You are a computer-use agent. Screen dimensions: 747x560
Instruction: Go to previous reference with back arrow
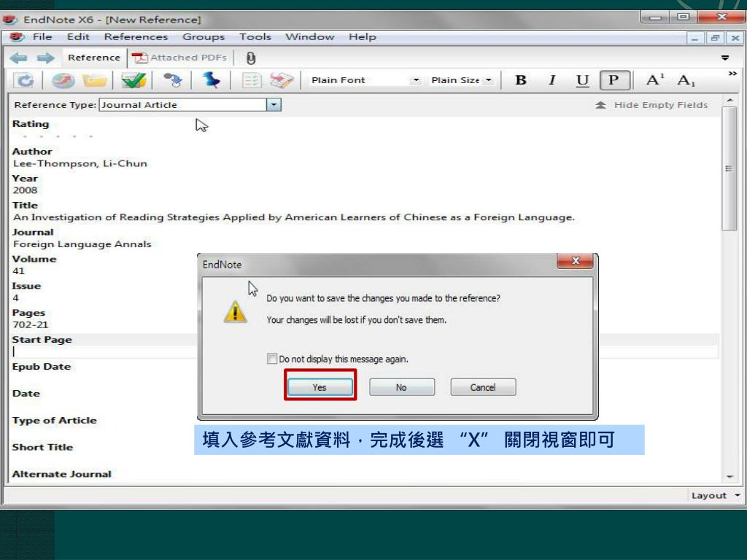point(18,58)
